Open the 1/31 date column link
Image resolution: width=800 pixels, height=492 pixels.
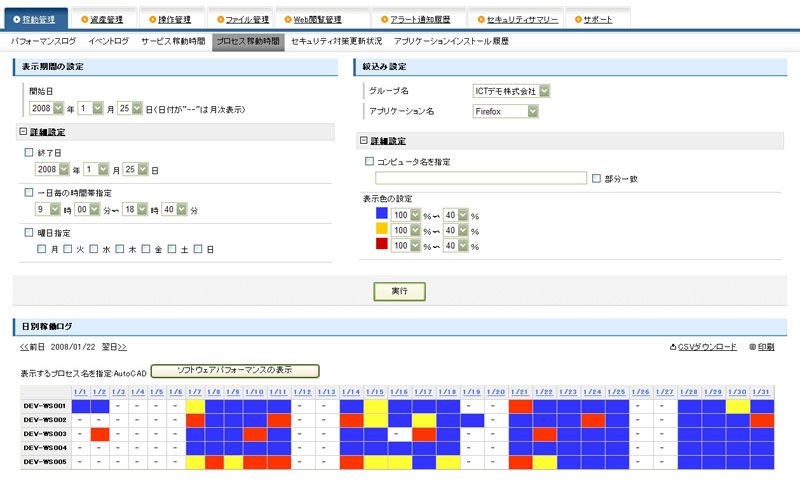pyautogui.click(x=761, y=392)
